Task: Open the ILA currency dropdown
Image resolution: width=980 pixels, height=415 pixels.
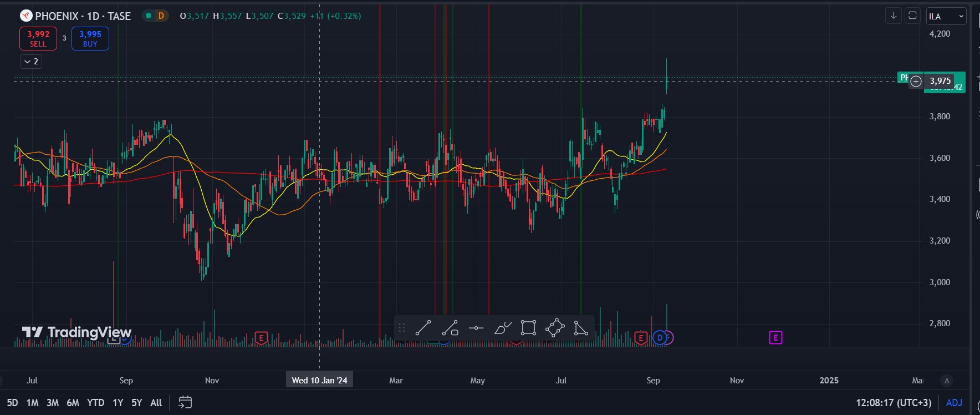Action: pos(946,16)
